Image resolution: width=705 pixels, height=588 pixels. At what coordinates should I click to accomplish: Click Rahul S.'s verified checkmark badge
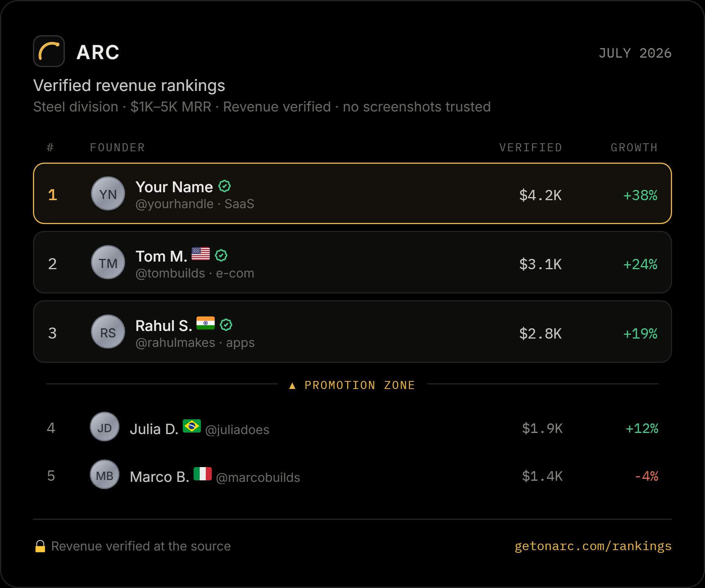click(x=226, y=325)
